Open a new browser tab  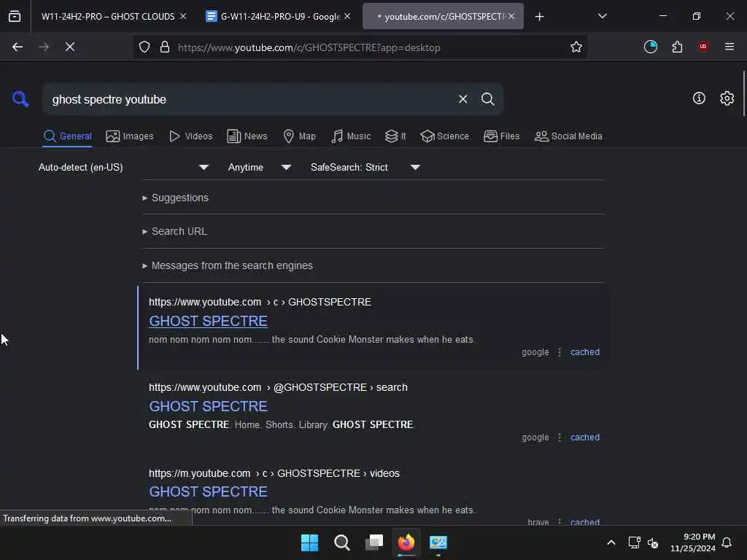(539, 17)
